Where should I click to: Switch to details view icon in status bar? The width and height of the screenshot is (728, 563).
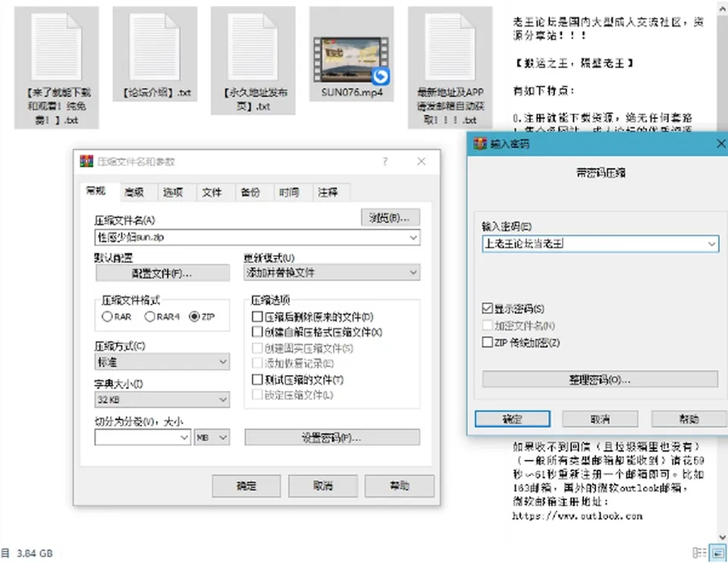699,553
